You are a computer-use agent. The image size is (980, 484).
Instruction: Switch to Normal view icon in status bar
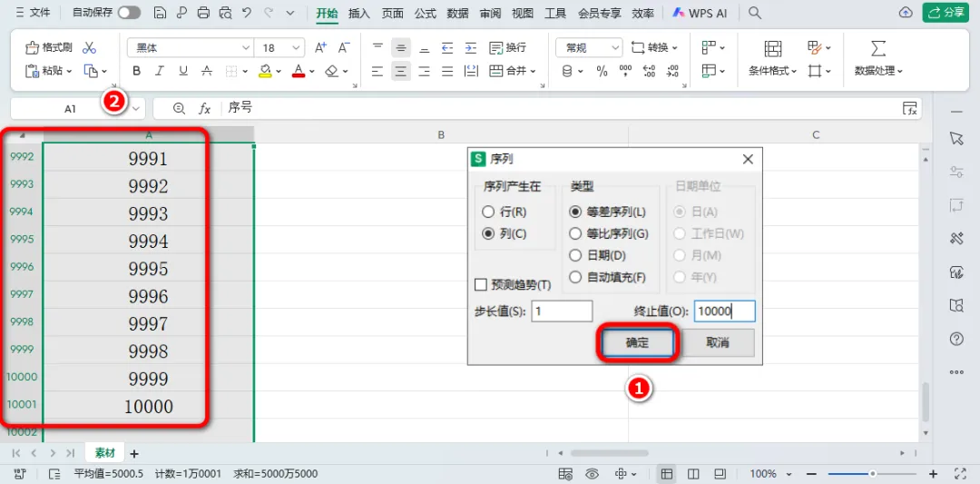667,473
